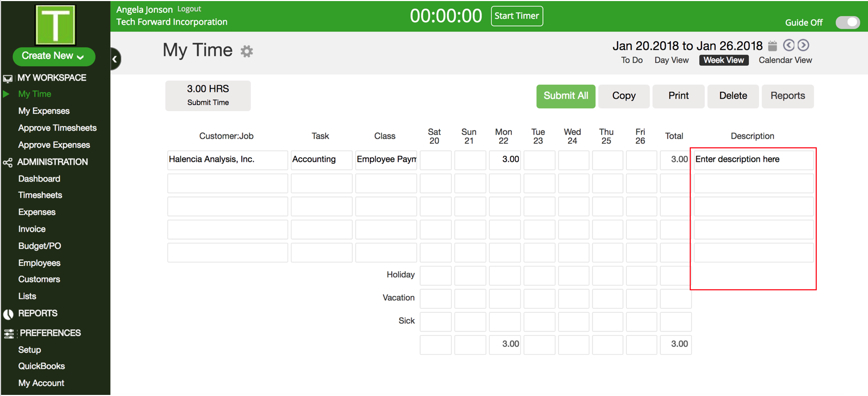Click the Copy button
The width and height of the screenshot is (868, 396).
[x=624, y=96]
